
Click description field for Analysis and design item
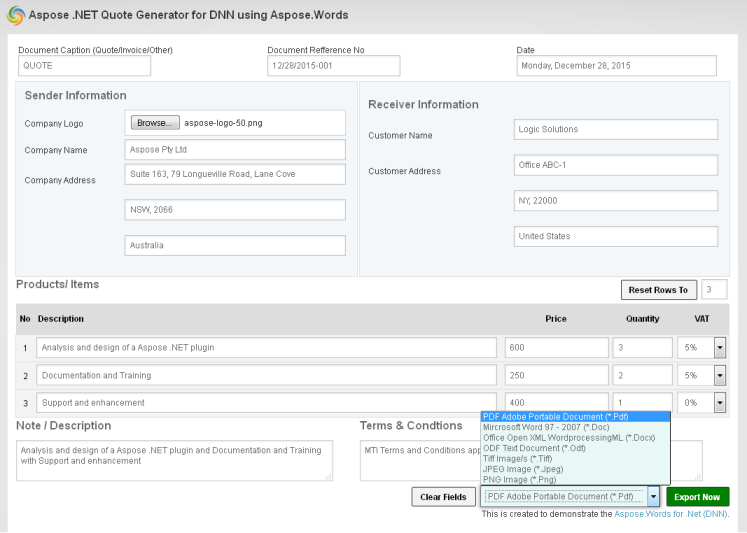(266, 348)
